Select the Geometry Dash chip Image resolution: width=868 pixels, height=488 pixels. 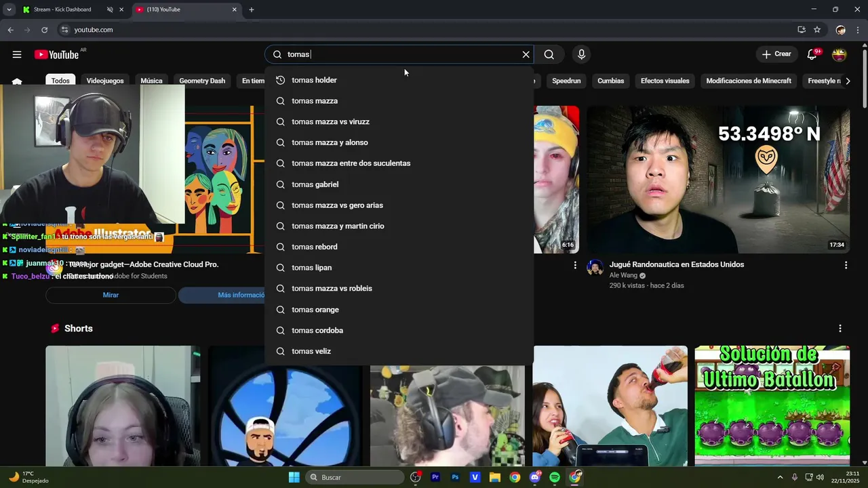(x=202, y=81)
